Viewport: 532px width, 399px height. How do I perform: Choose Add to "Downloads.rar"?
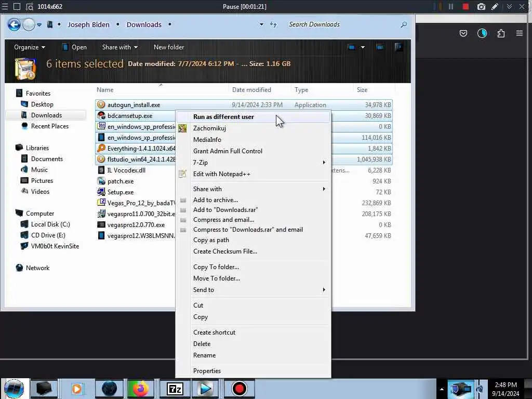253,210
